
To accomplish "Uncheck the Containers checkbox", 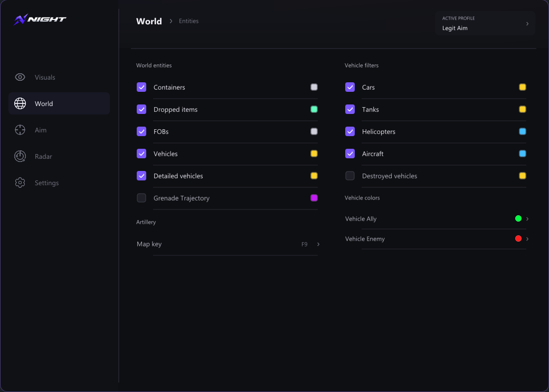I will pos(141,87).
